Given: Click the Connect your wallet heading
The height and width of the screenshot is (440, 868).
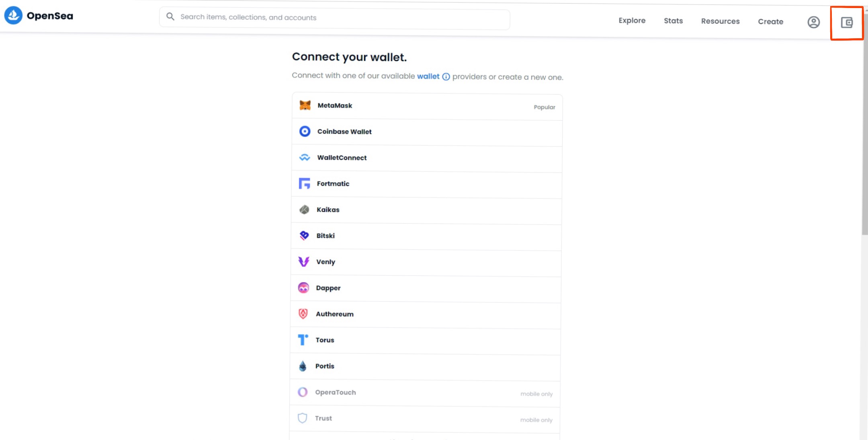Looking at the screenshot, I should click(349, 57).
